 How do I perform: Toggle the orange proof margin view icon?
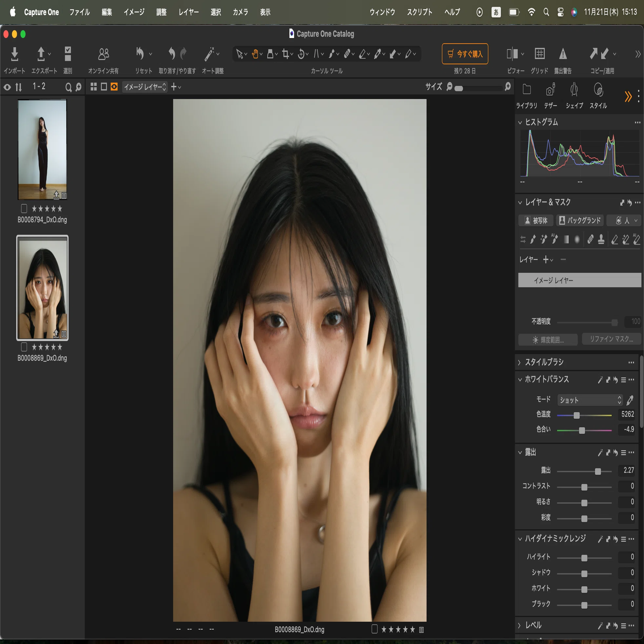coord(114,87)
